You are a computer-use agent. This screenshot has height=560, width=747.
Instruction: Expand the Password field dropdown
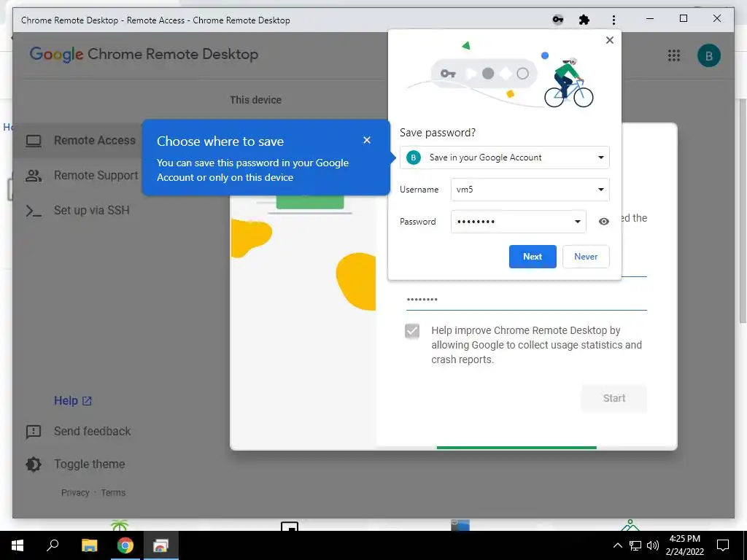pos(578,222)
